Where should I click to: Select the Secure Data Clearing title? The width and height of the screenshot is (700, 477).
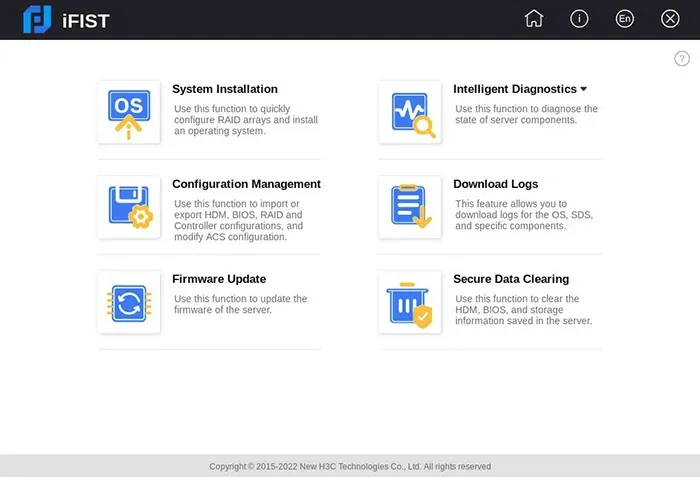pos(511,279)
